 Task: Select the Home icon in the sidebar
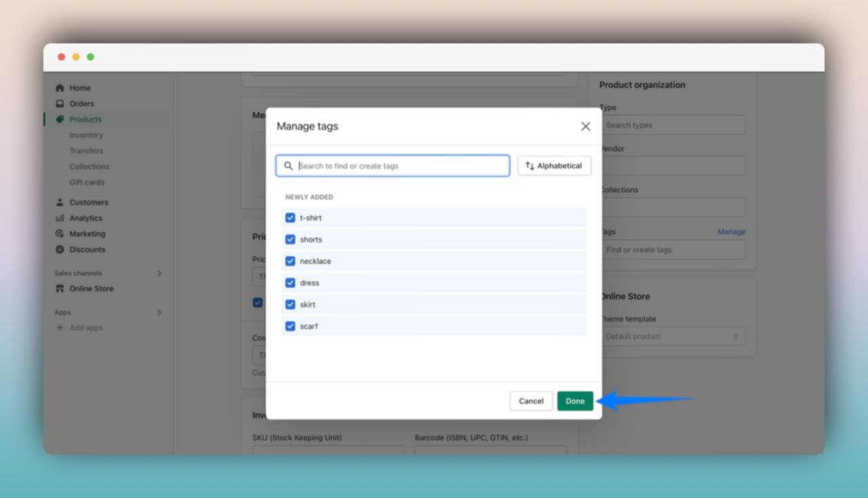coord(60,87)
